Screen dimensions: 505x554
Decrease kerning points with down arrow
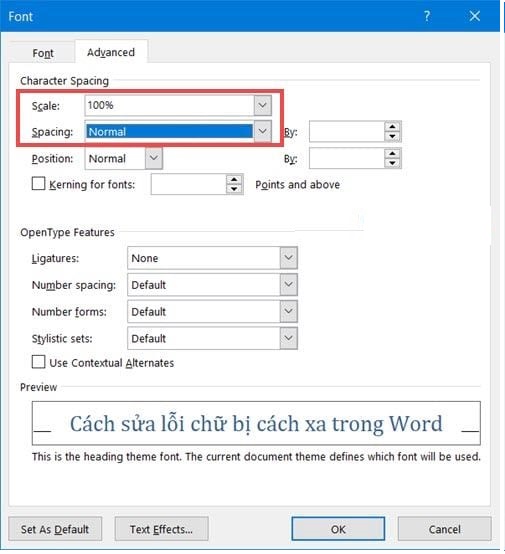coord(234,189)
